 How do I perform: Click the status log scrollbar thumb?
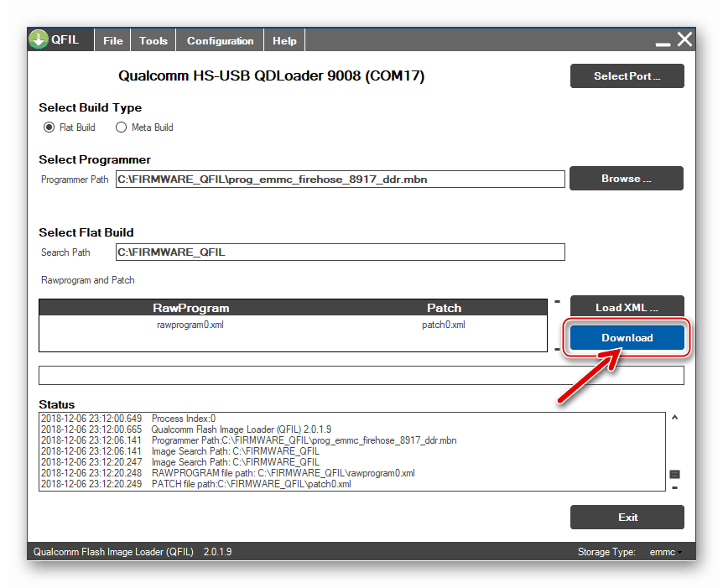coord(674,474)
